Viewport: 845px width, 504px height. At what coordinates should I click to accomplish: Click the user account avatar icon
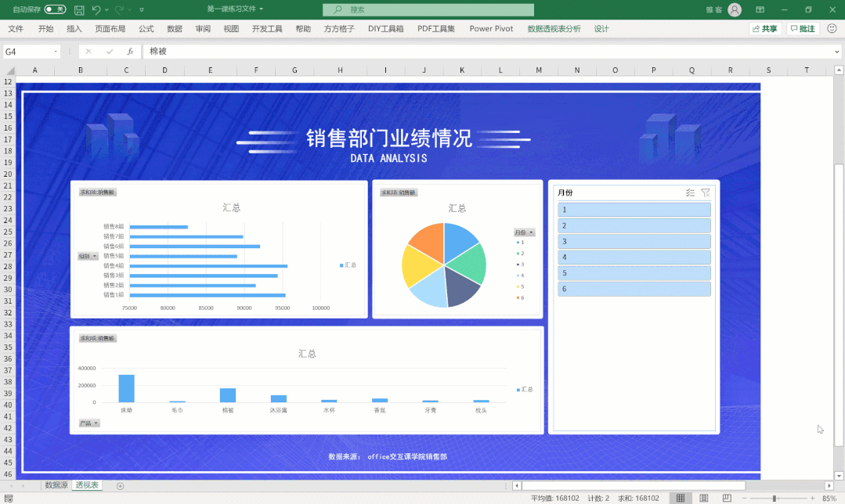pos(734,9)
